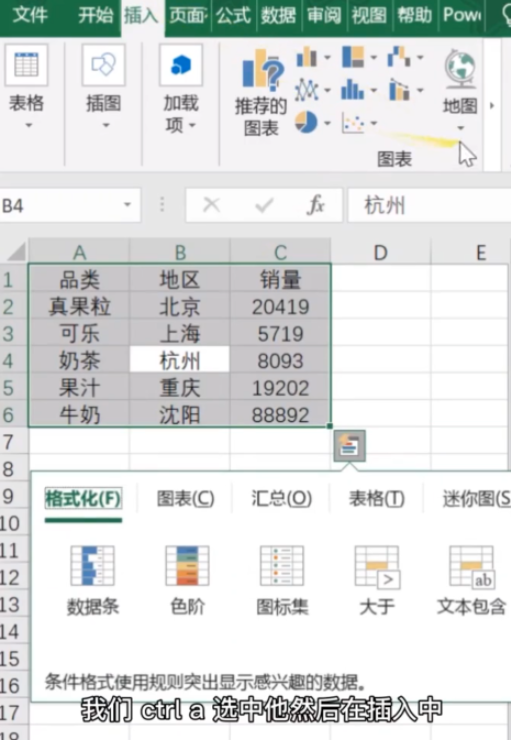Insert a waterfall chart
Screen dimensions: 511x740
pyautogui.click(x=399, y=58)
